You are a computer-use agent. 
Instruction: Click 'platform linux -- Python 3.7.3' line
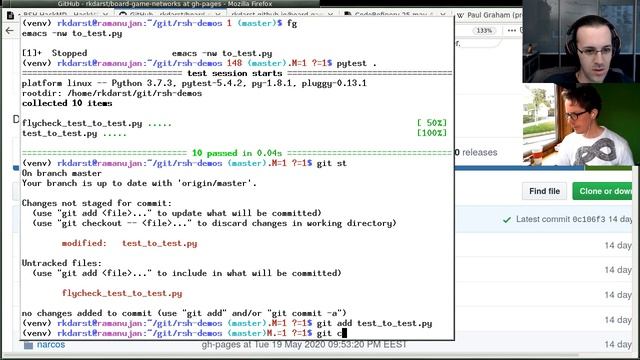pyautogui.click(x=194, y=83)
